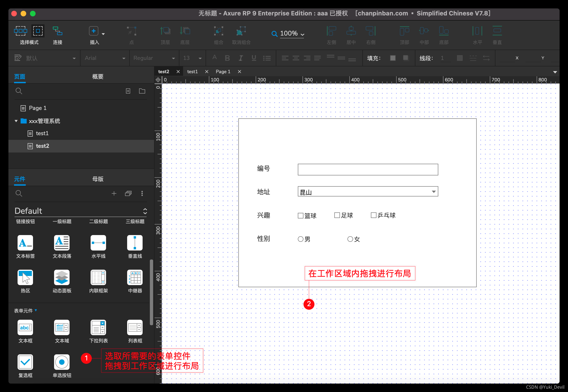Click add folder icon in Pages panel

pyautogui.click(x=142, y=91)
